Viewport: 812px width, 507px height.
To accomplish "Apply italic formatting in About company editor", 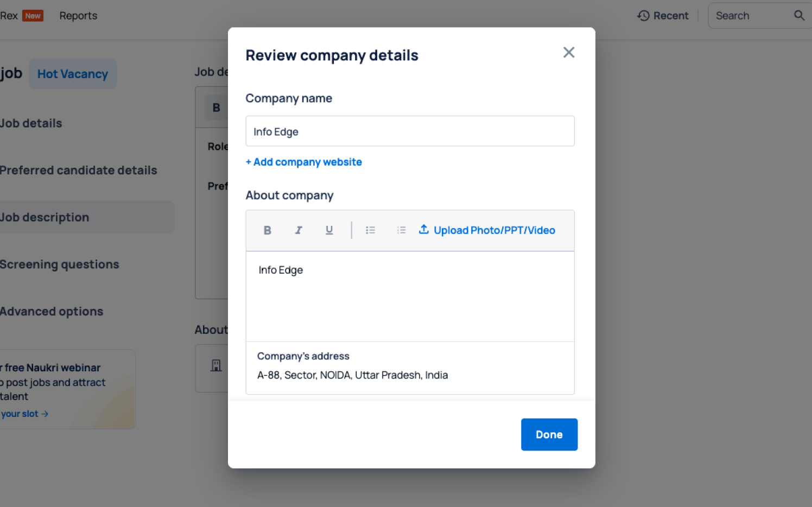I will click(x=299, y=230).
